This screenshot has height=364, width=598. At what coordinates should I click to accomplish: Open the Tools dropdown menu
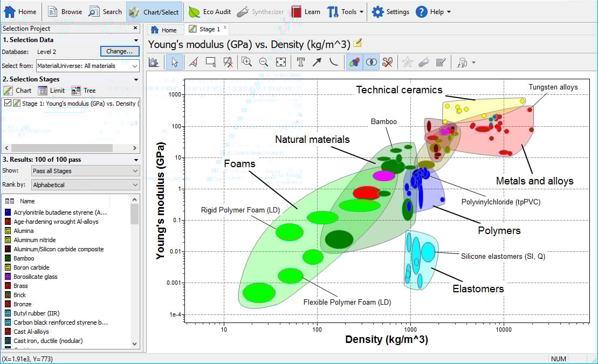click(x=345, y=12)
